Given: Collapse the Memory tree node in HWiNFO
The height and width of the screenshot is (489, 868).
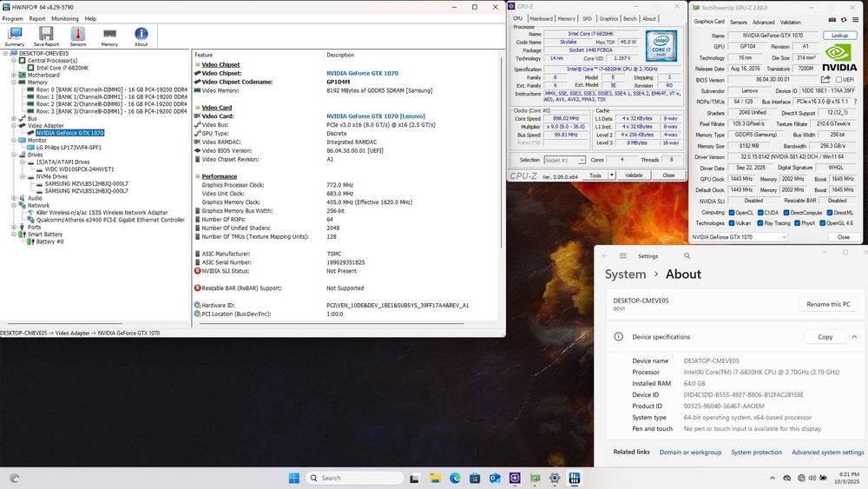Looking at the screenshot, I should [x=15, y=82].
